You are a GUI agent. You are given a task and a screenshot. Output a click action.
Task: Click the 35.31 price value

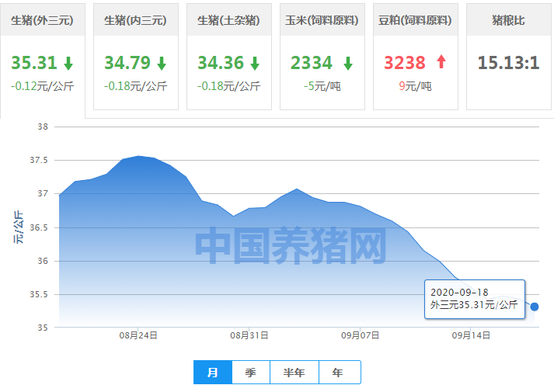coord(34,63)
